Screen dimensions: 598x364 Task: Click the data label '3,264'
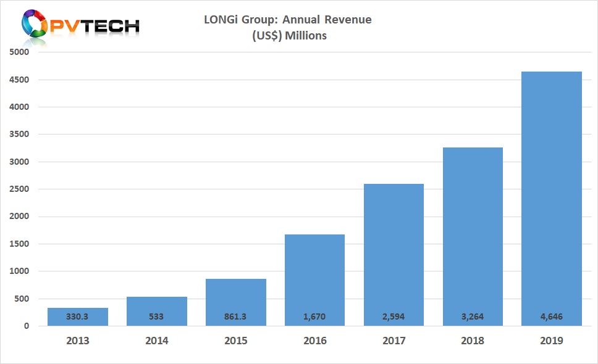pyautogui.click(x=473, y=316)
